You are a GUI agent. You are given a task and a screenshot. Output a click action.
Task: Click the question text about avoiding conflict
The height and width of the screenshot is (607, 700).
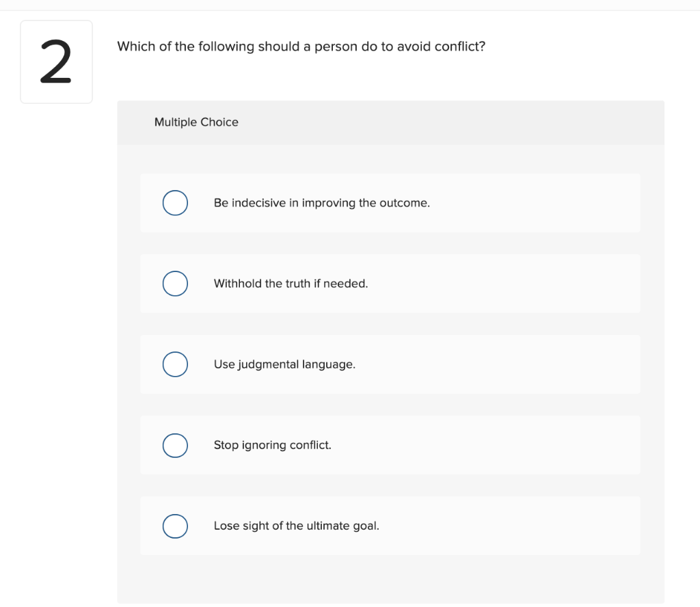pyautogui.click(x=301, y=46)
